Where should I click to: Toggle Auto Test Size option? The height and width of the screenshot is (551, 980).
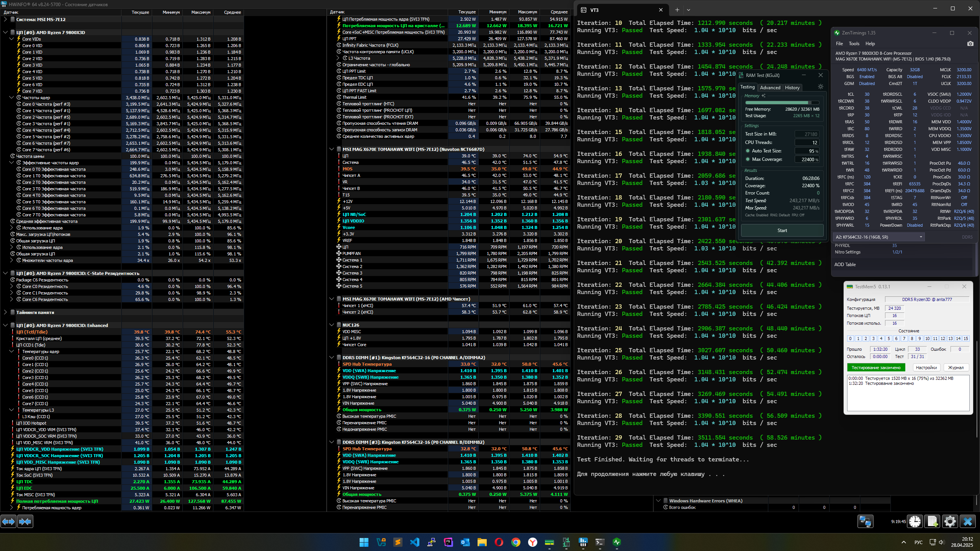tap(748, 151)
